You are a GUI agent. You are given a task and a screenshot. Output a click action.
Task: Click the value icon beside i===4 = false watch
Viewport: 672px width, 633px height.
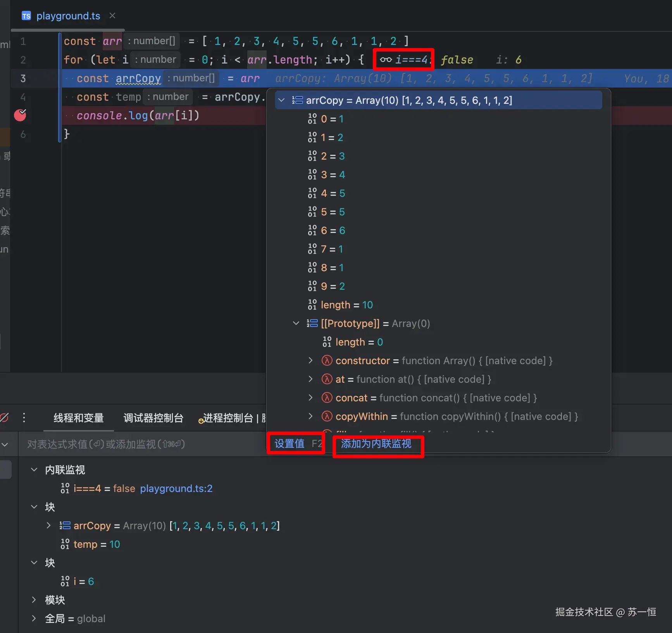click(x=65, y=489)
